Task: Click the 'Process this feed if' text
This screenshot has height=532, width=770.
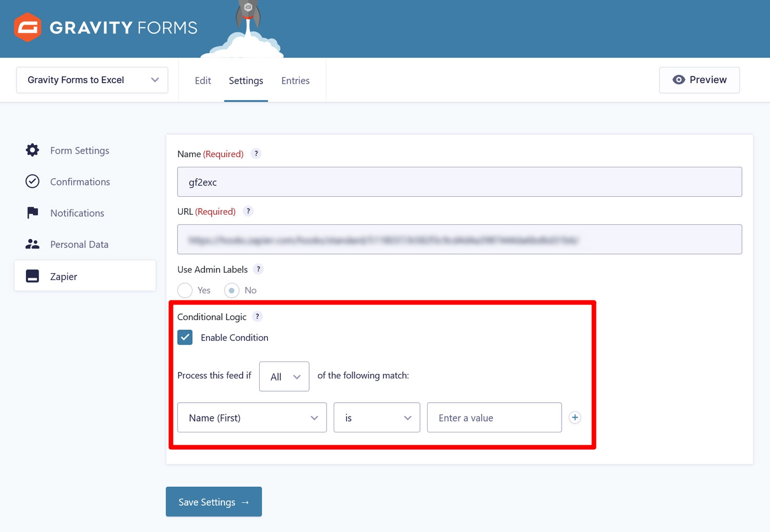Action: (214, 375)
